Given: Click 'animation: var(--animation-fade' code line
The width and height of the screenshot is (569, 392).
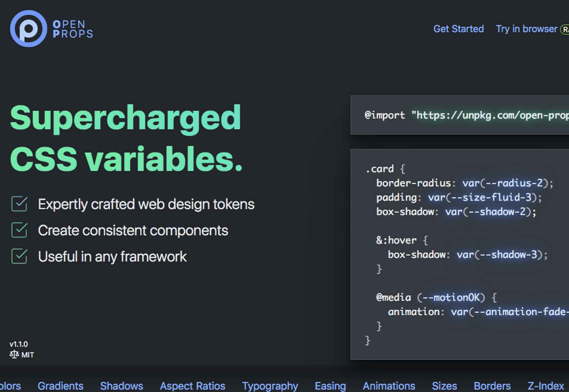Looking at the screenshot, I should 478,312.
